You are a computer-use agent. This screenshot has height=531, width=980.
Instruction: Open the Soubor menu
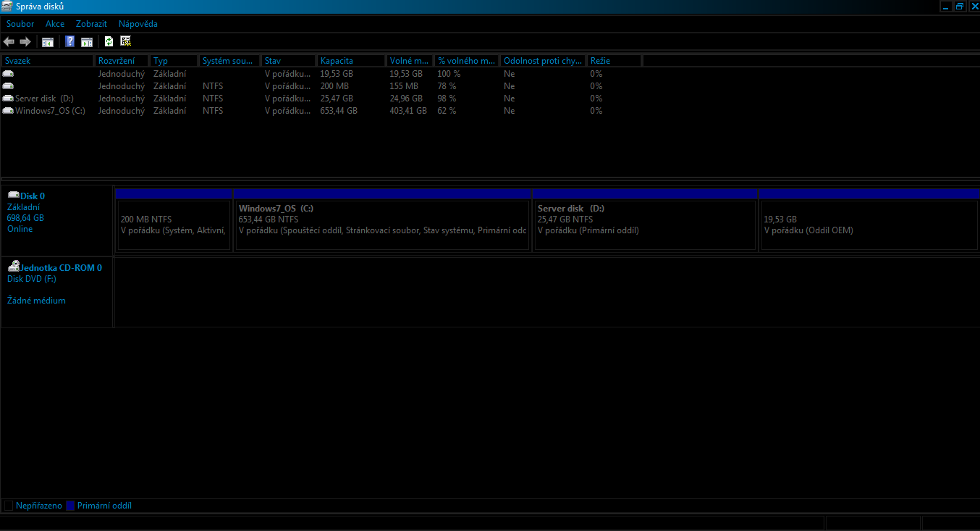coord(20,24)
